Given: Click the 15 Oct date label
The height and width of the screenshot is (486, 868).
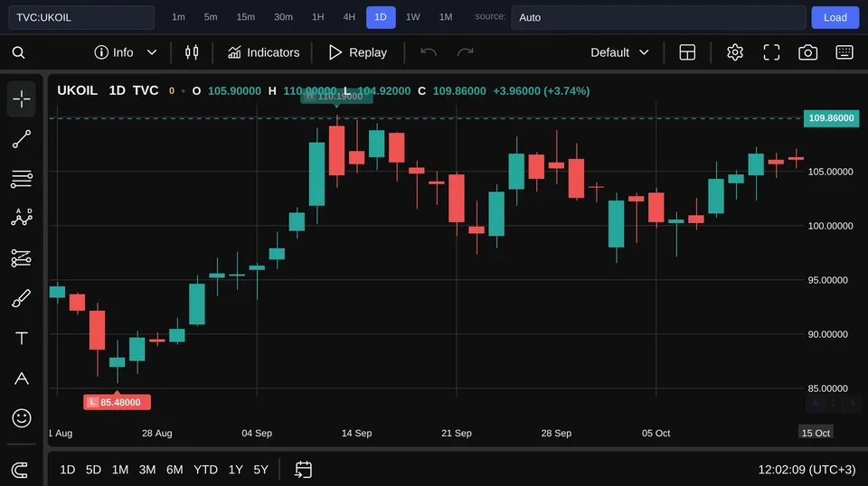Looking at the screenshot, I should tap(816, 433).
